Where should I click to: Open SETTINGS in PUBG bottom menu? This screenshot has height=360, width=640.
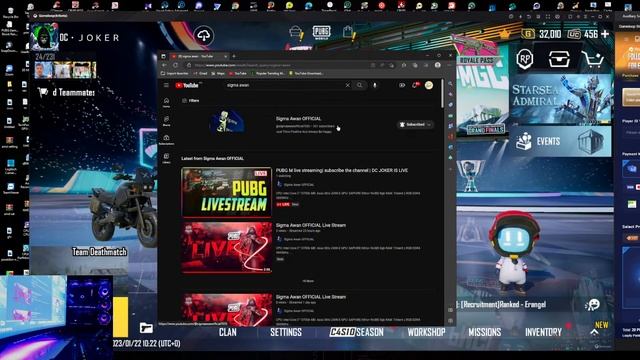coord(286,332)
